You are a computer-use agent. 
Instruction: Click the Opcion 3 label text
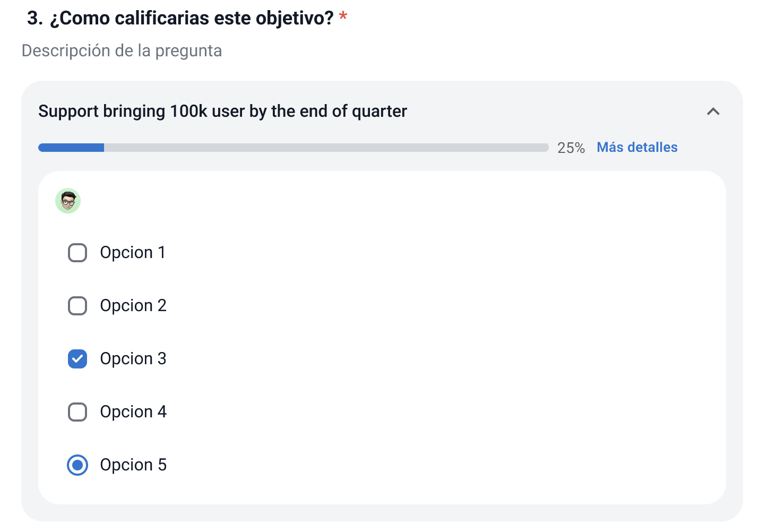coord(133,358)
